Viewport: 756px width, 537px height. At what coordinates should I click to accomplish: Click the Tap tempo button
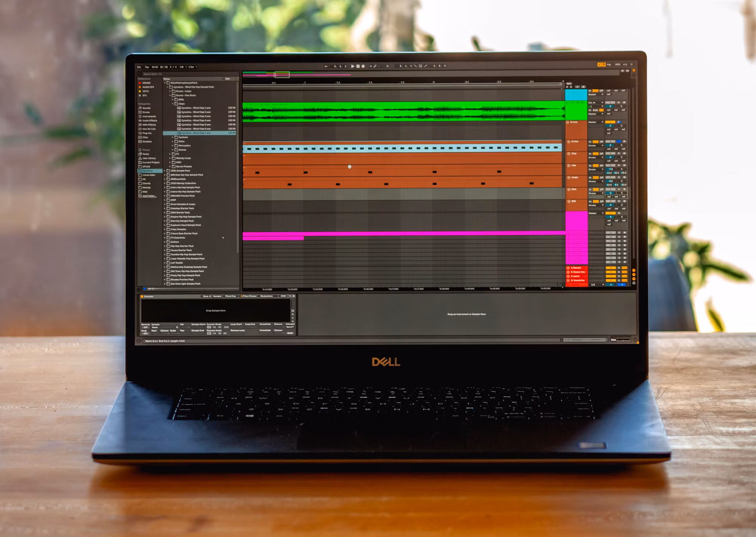147,67
